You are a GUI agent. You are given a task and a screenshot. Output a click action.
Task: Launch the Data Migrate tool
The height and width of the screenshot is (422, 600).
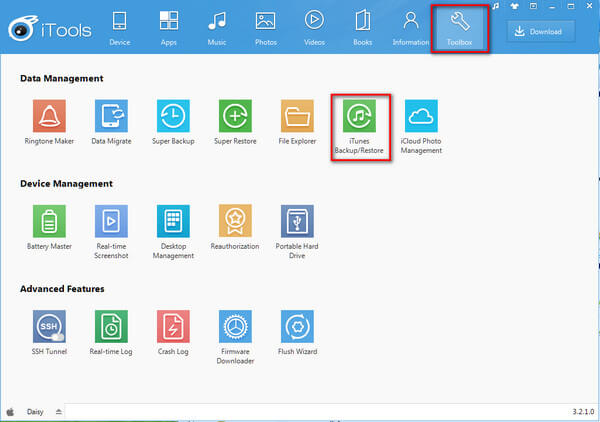111,116
